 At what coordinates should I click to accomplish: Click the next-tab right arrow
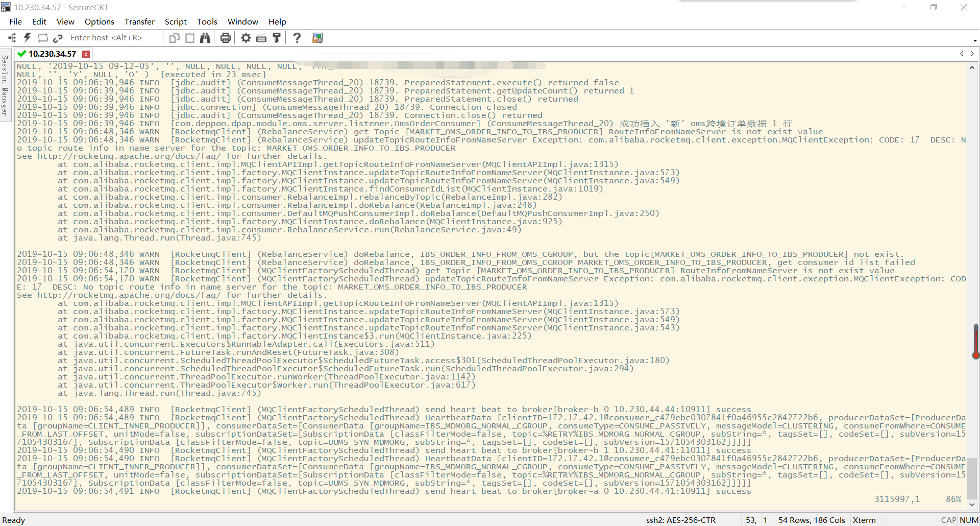(x=972, y=54)
